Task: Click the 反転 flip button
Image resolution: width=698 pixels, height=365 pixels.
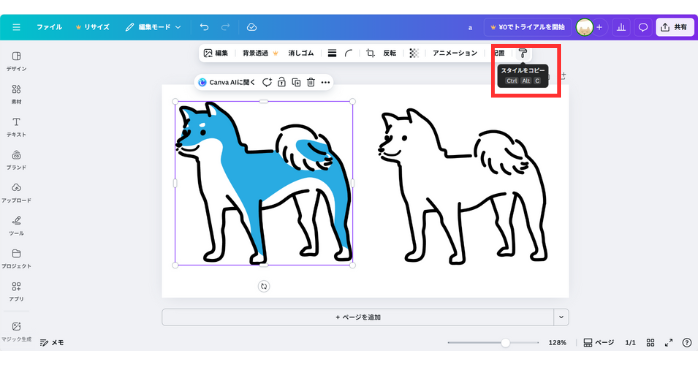Action: tap(390, 53)
